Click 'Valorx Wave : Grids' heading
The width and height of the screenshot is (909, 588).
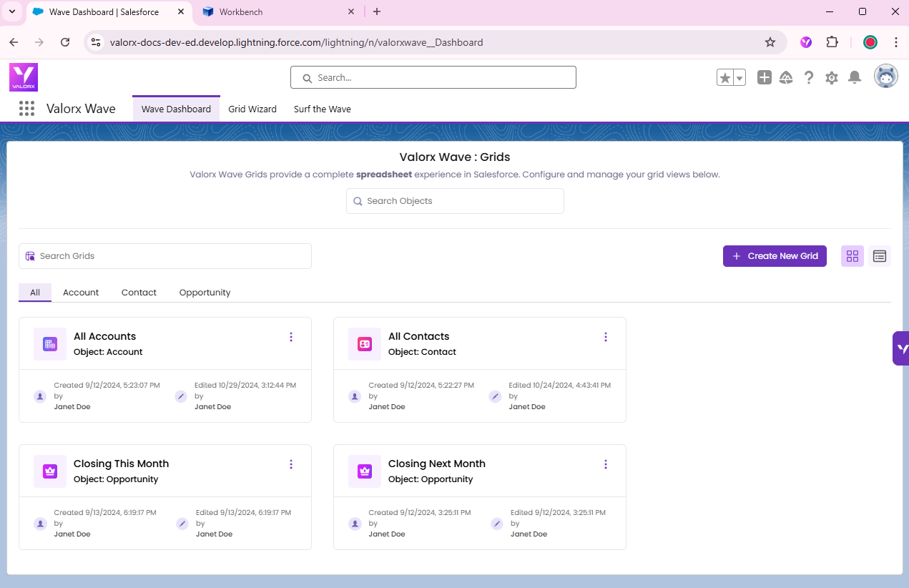(x=455, y=157)
